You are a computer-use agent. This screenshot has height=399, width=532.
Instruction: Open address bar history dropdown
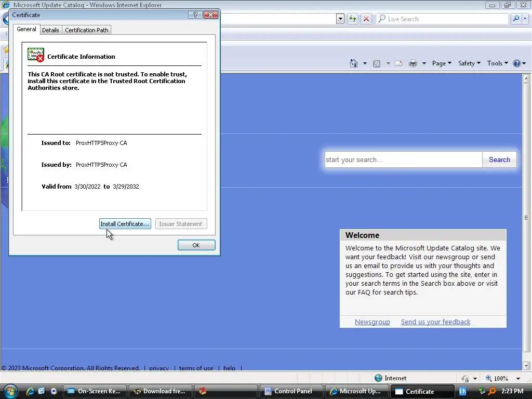pos(340,19)
